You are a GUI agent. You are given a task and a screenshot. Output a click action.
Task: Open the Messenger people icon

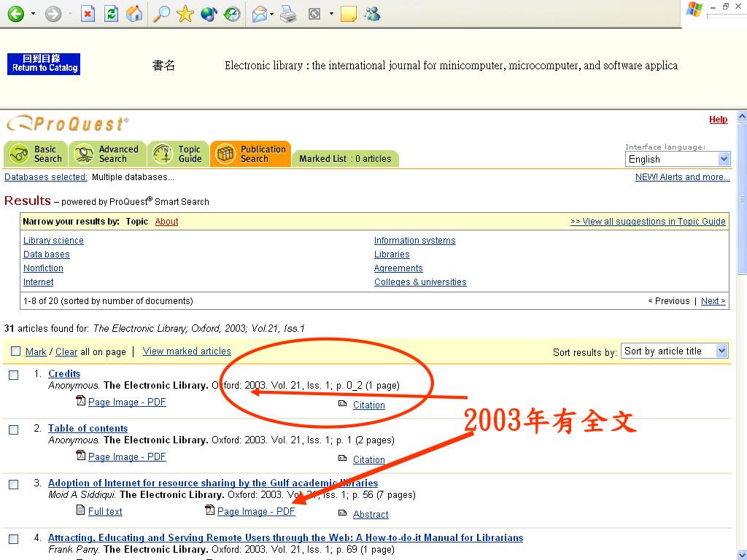[372, 14]
